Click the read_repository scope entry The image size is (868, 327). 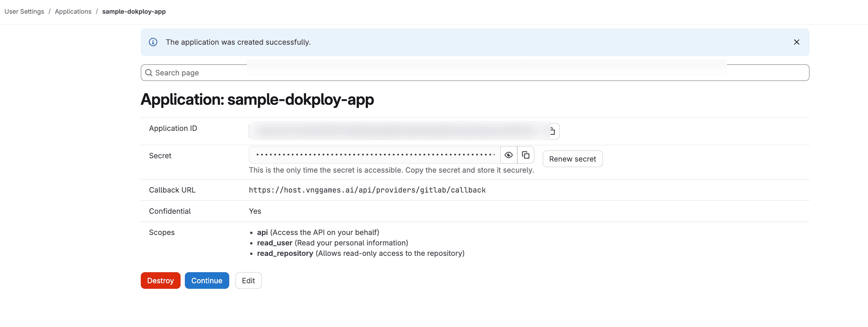[361, 253]
